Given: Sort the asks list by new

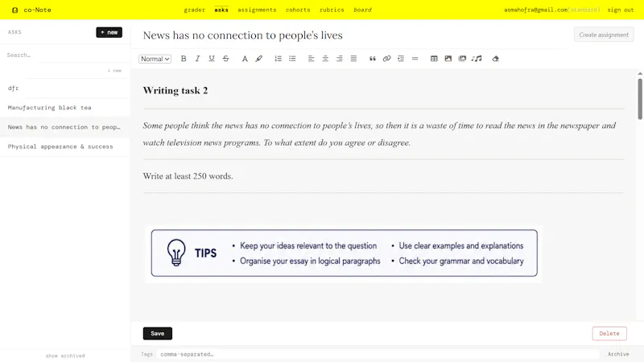Looking at the screenshot, I should [x=114, y=71].
